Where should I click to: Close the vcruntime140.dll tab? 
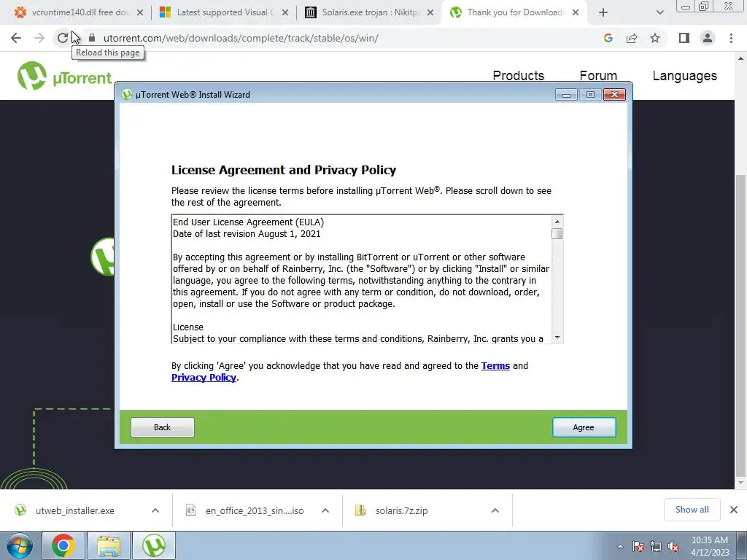pyautogui.click(x=140, y=12)
